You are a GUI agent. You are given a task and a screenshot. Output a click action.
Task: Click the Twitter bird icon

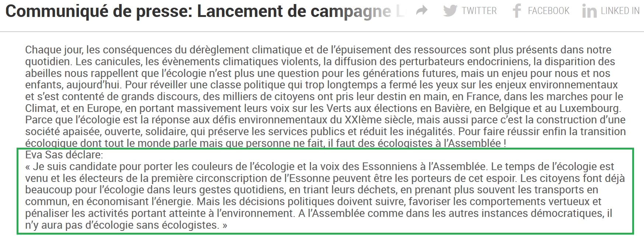click(x=450, y=11)
